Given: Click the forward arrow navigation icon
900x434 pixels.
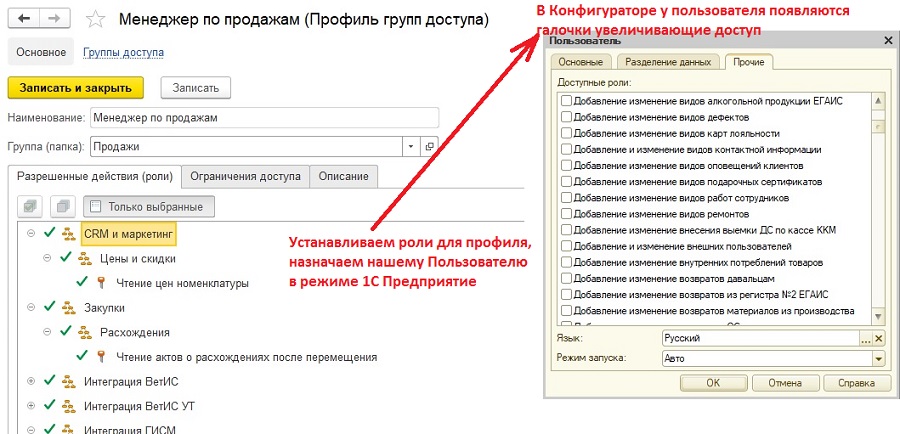Looking at the screenshot, I should point(55,18).
